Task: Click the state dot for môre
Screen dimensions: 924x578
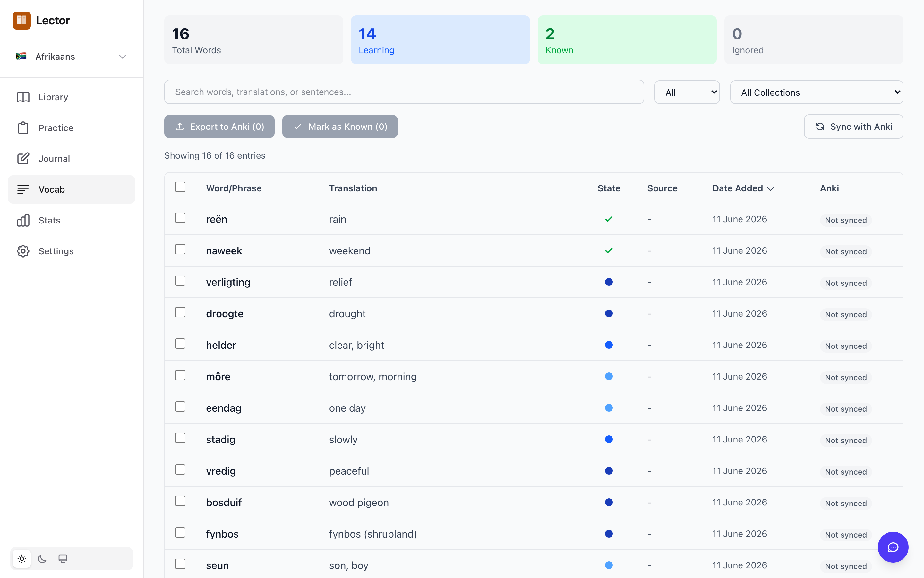Action: (x=609, y=377)
